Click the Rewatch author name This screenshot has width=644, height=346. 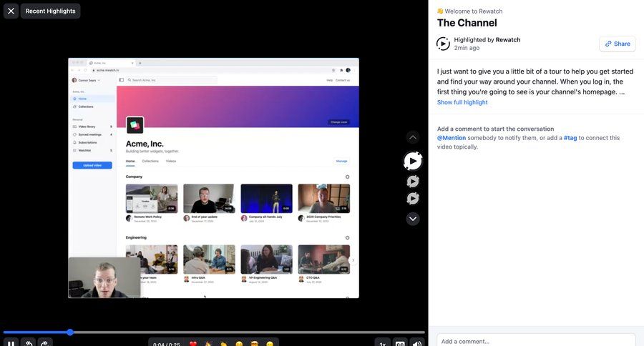pos(508,40)
